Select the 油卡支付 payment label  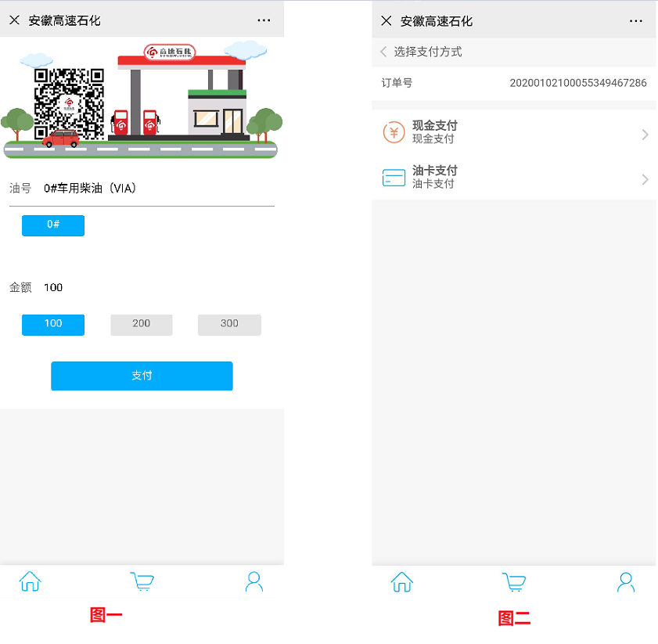[435, 171]
